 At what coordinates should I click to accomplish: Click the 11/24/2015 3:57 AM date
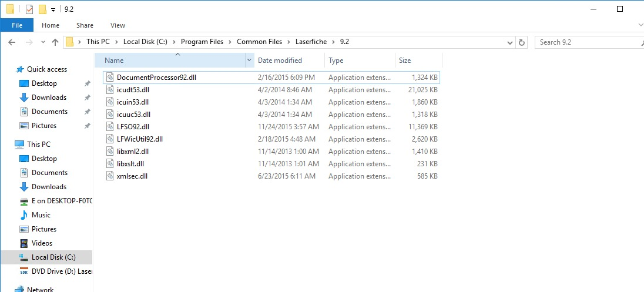289,126
